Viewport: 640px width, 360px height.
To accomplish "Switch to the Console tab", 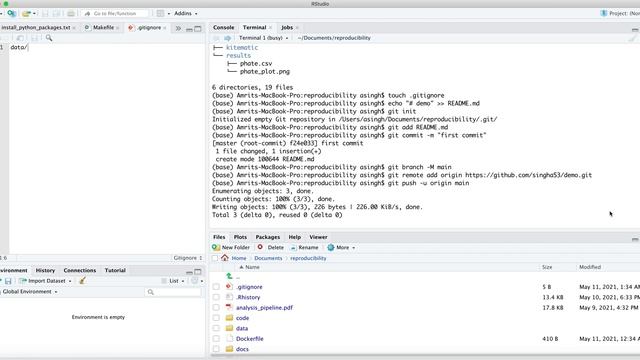I will [x=224, y=27].
